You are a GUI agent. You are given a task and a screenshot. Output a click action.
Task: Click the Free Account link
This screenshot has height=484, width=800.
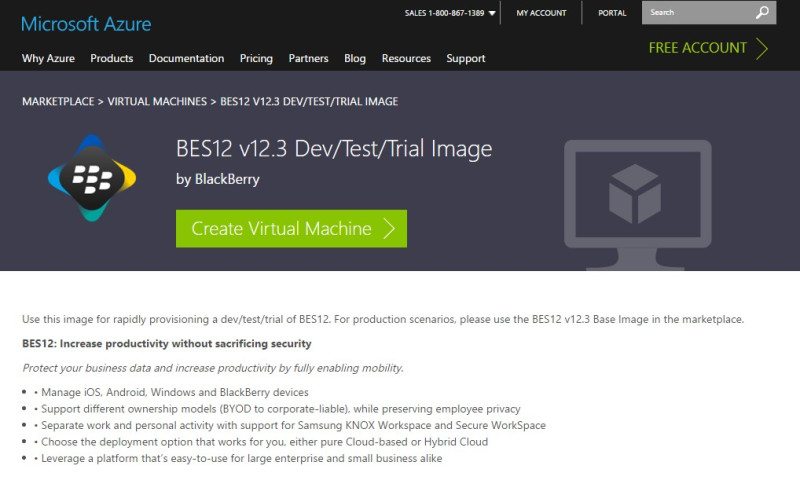[x=697, y=48]
